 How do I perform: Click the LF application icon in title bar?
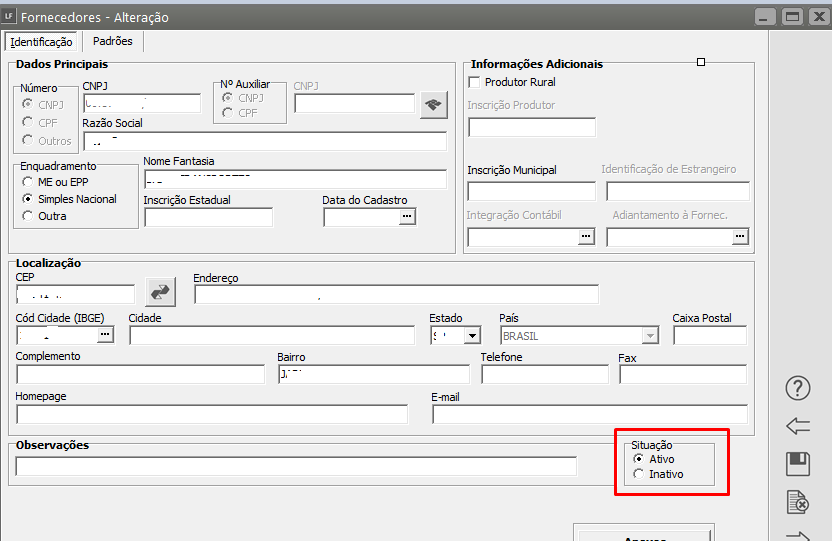[x=9, y=17]
